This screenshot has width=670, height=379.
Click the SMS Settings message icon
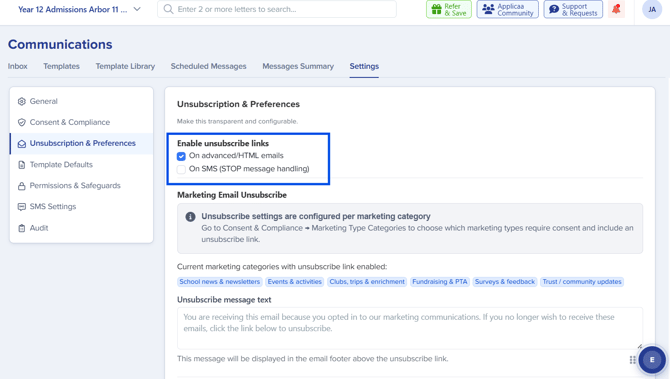point(22,207)
